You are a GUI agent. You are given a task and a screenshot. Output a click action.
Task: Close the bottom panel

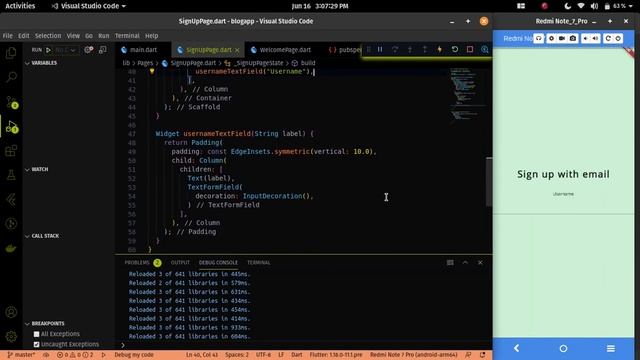(x=480, y=262)
